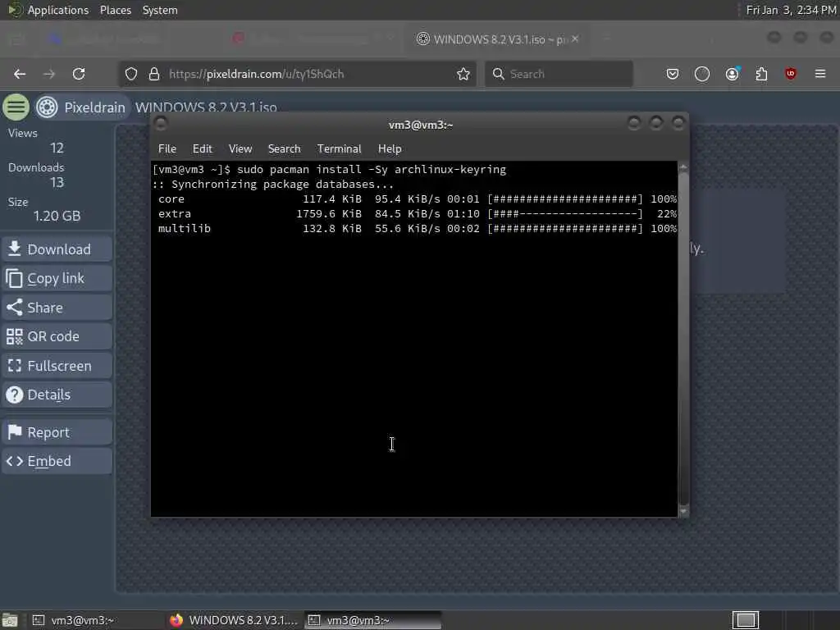
Task: Open the Firefox account icon
Action: click(732, 74)
